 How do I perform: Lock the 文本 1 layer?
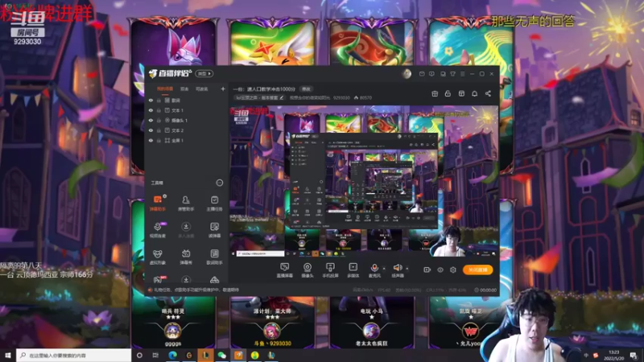click(x=159, y=110)
